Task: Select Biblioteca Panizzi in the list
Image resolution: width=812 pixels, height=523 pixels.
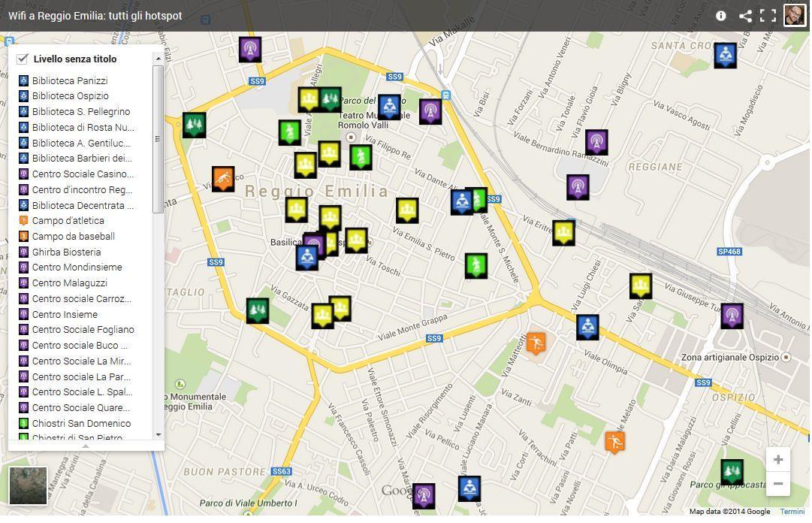Action: tap(70, 80)
